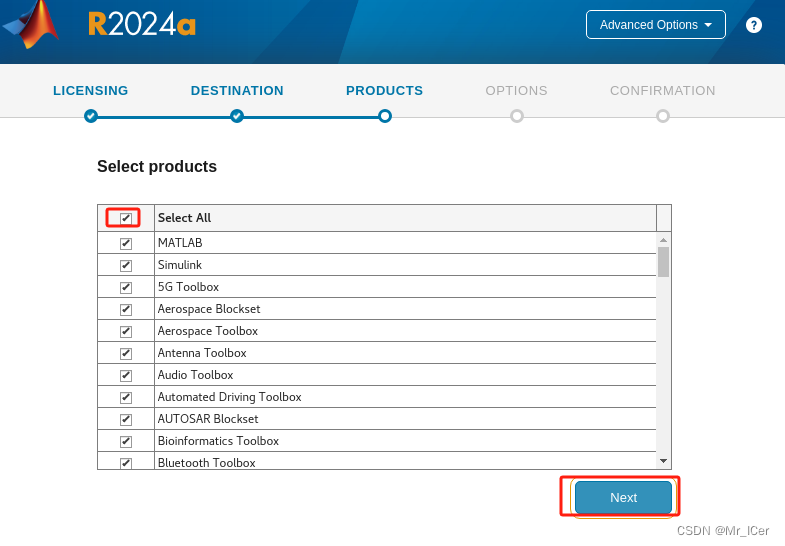Uncheck the MATLAB product checkbox
Image resolution: width=785 pixels, height=546 pixels.
coord(126,244)
